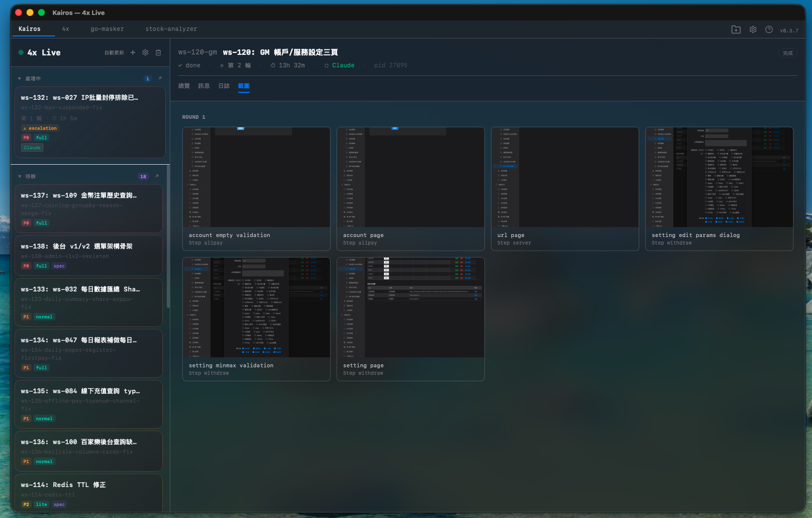Open ws-134 每日報表補做 card

[x=88, y=353]
